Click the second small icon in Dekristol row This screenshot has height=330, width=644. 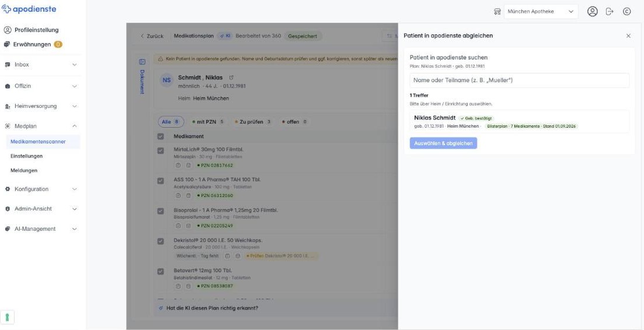click(x=238, y=256)
